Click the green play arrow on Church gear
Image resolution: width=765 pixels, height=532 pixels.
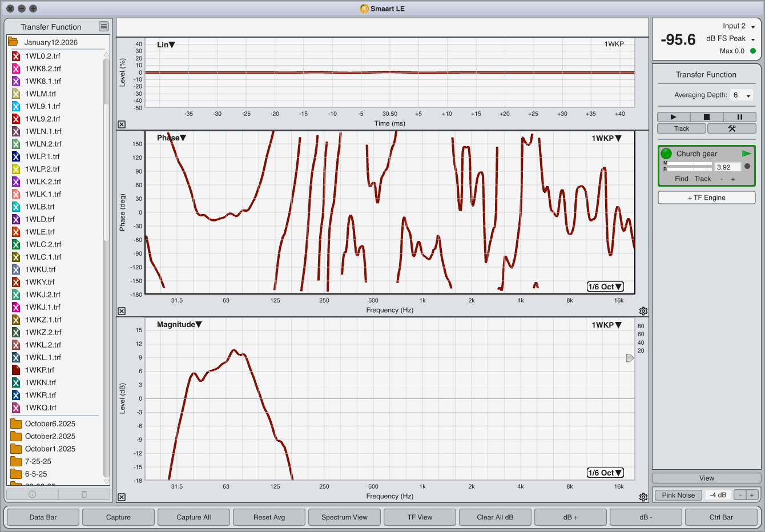(746, 154)
